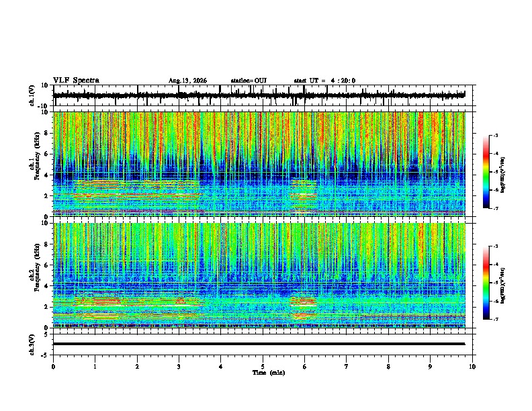Click the "ch.3(V)" axis label
This screenshot has height=411, width=532.
pyautogui.click(x=32, y=345)
